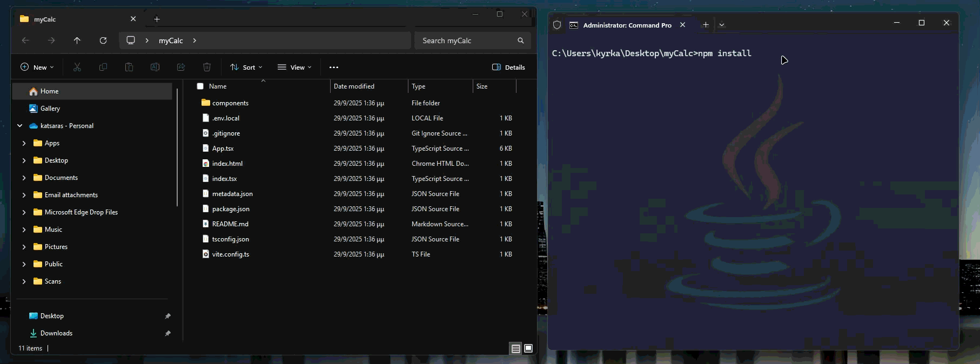980x364 pixels.
Task: Click the navigation pane vertical scrollbar
Action: (177, 147)
